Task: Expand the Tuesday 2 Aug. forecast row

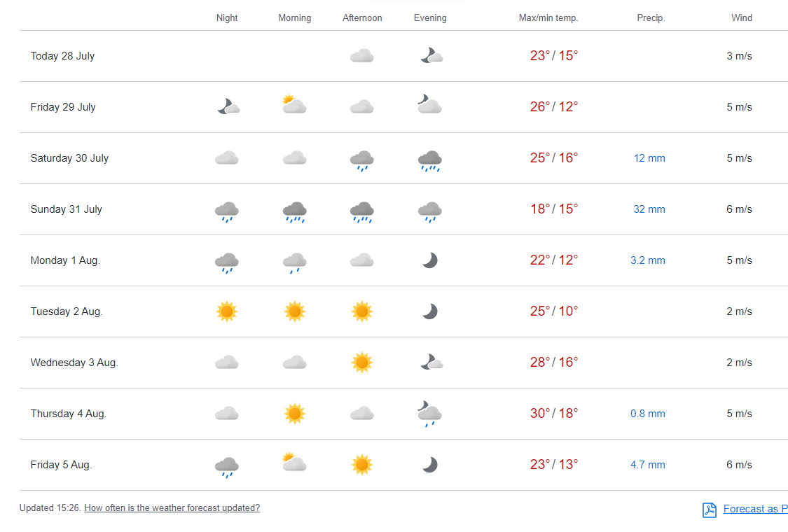Action: [67, 311]
